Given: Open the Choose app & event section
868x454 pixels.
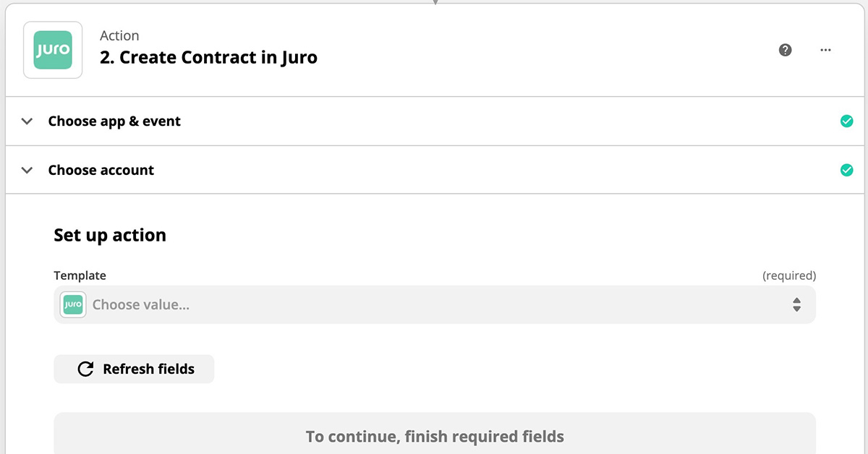Looking at the screenshot, I should tap(114, 121).
